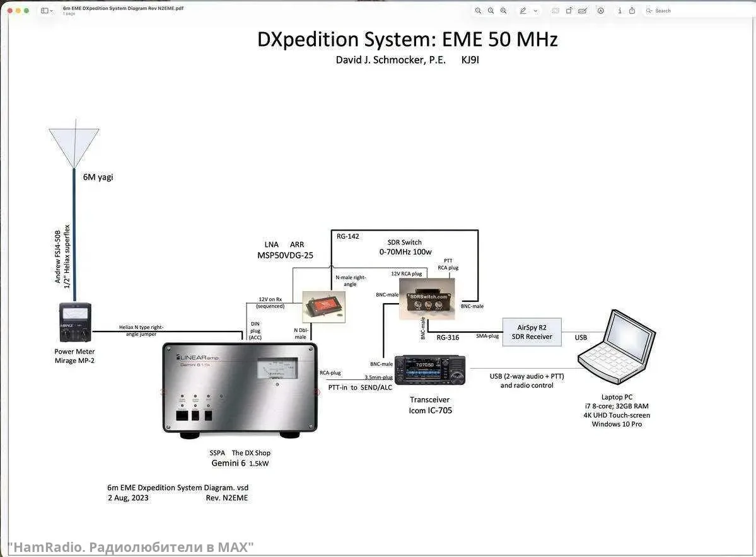The image size is (756, 557).
Task: Click the author line 'David J. Schmocker, P.E.'
Action: pyautogui.click(x=390, y=60)
